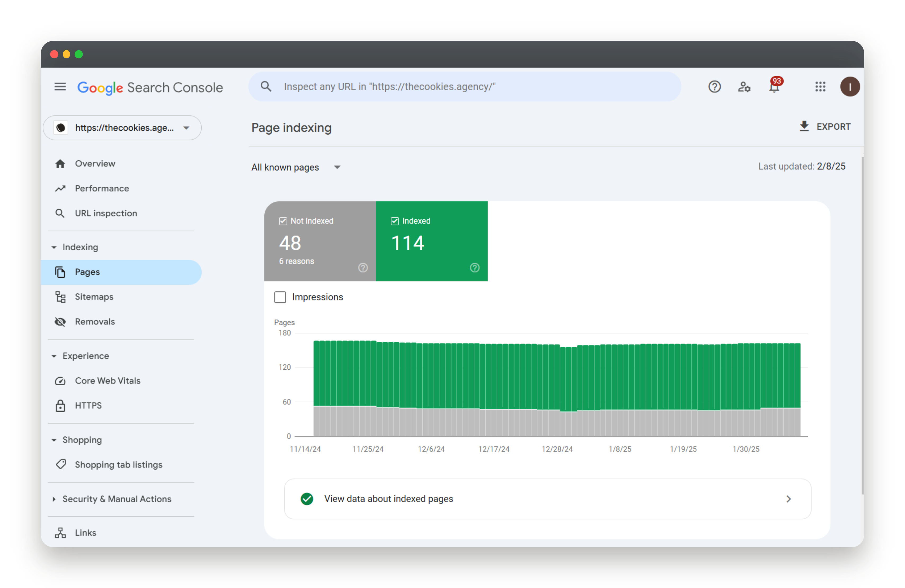
Task: Click the URL inspection search field
Action: coord(464,87)
